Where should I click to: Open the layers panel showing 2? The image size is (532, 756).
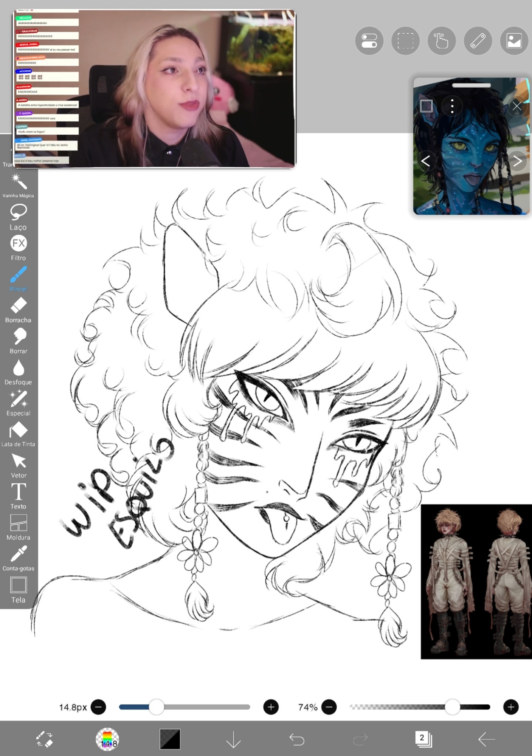423,739
